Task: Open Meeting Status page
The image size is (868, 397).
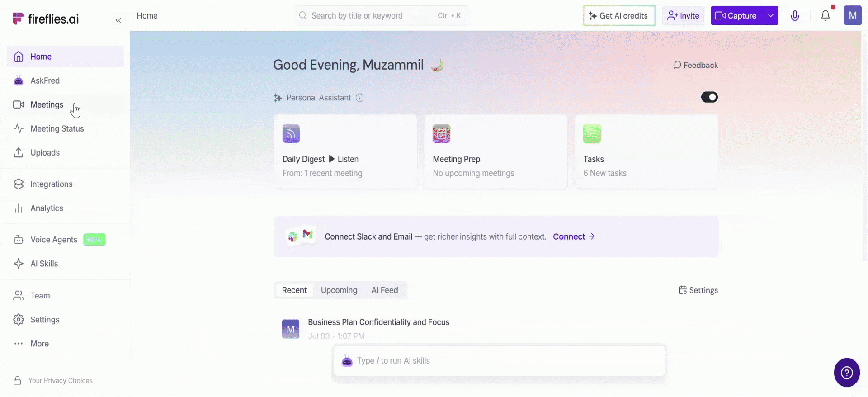Action: (66, 128)
